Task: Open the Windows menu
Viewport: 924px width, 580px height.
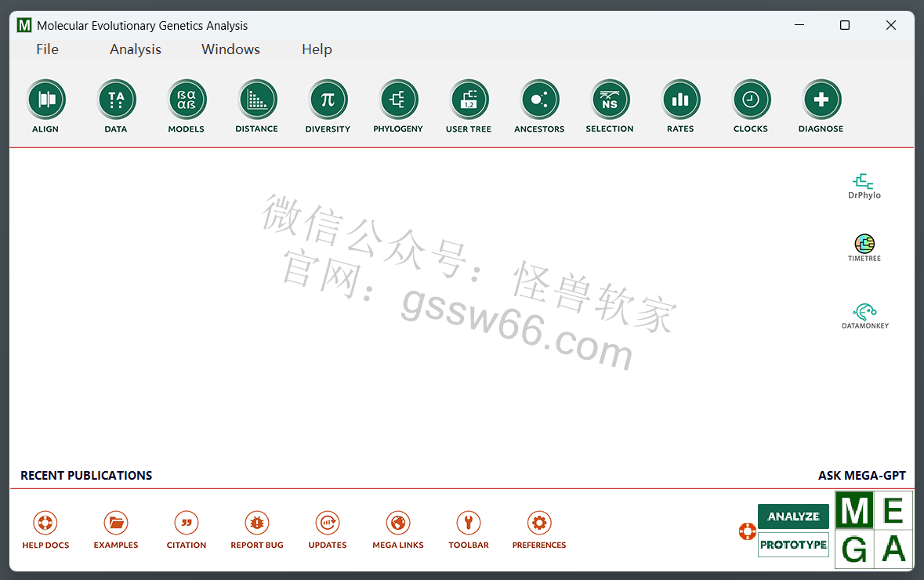Action: pos(230,49)
